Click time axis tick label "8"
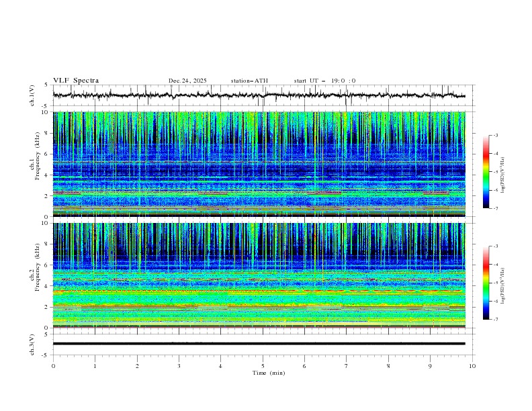The width and height of the screenshot is (532, 411). point(388,366)
